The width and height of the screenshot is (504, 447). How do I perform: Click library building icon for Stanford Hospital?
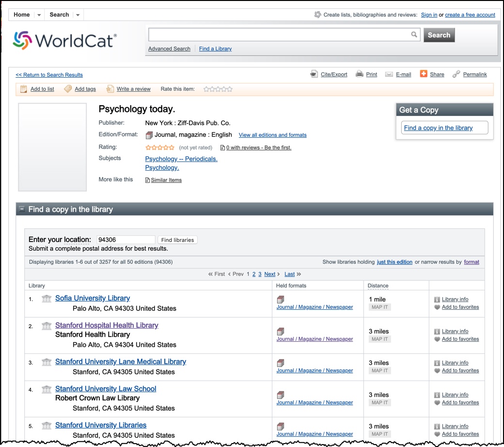pos(47,326)
